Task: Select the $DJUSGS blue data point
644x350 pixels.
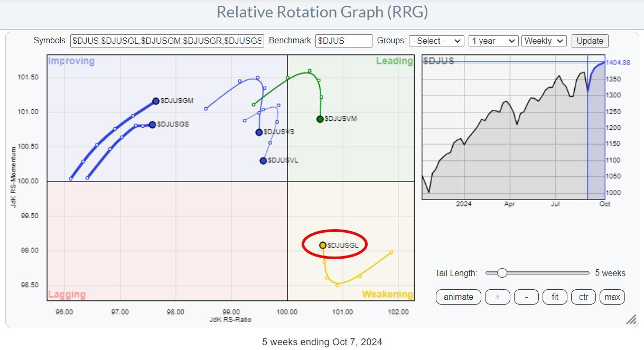Action: click(x=152, y=125)
